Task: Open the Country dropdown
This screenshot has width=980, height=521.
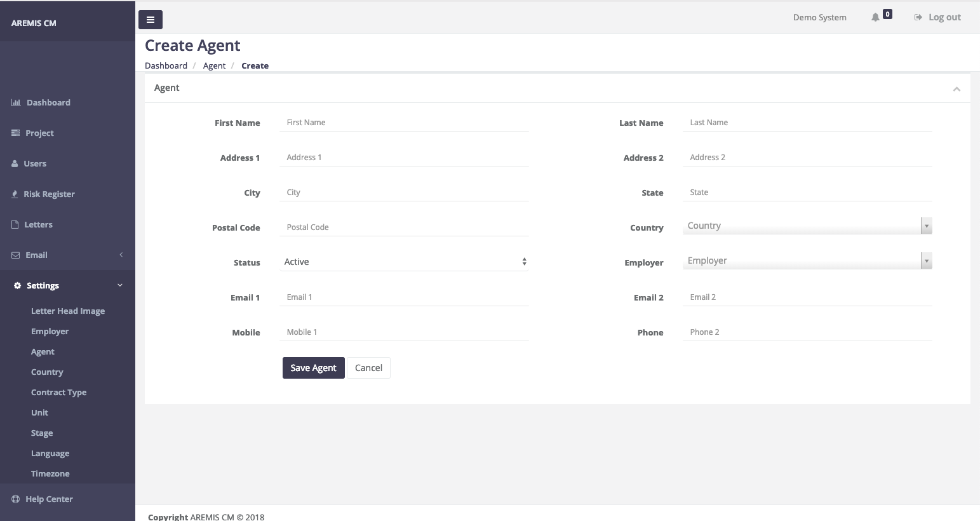Action: [x=807, y=226]
